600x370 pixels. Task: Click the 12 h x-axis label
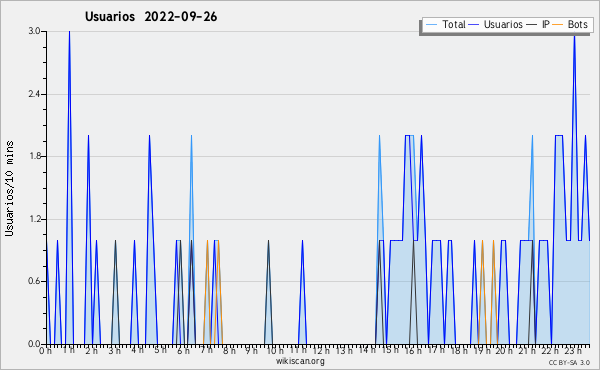(x=321, y=350)
